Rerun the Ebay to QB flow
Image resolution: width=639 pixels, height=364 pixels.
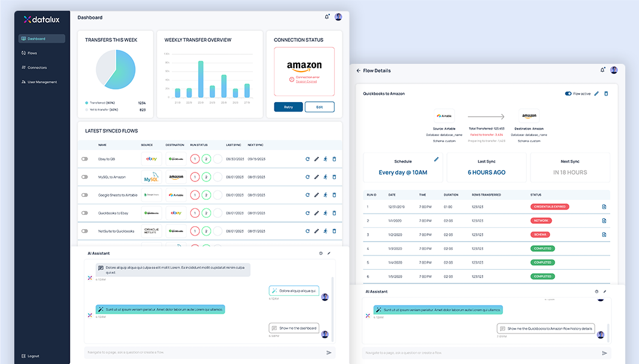click(308, 159)
